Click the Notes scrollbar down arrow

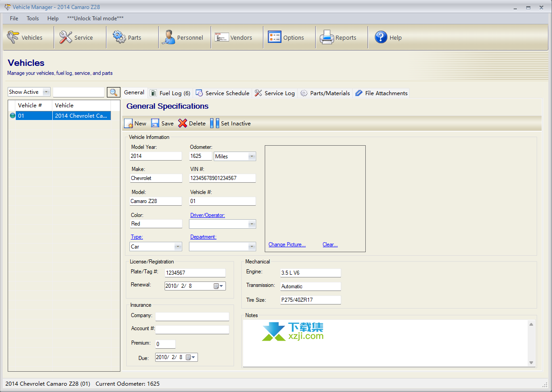[x=531, y=363]
